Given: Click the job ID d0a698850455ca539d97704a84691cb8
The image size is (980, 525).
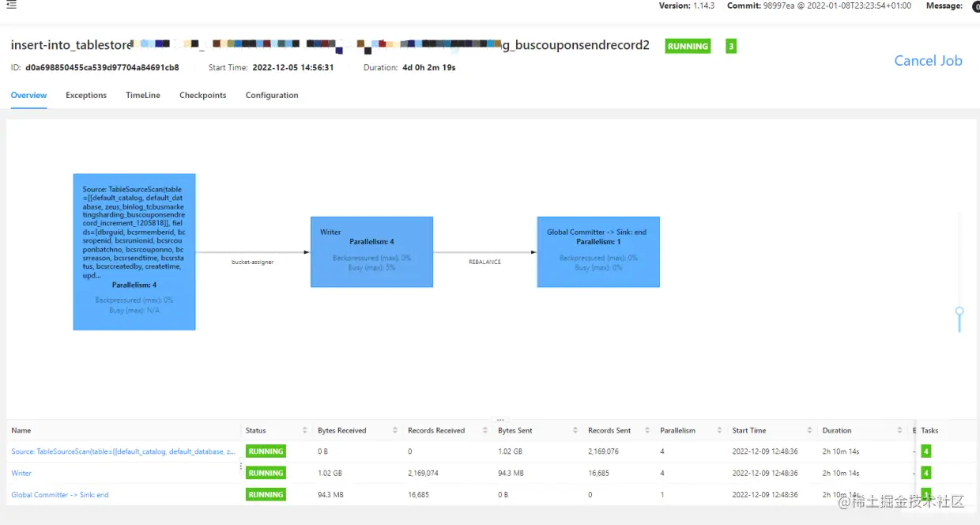Looking at the screenshot, I should tap(102, 67).
